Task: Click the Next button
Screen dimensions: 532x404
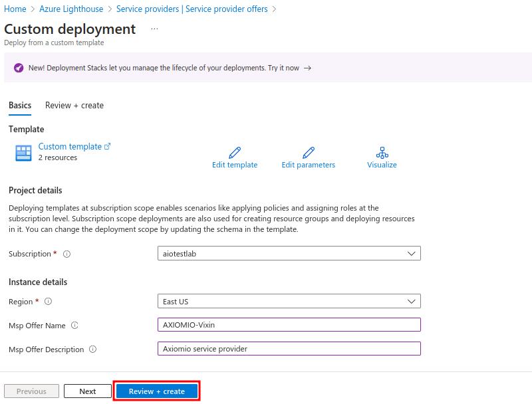Action: coord(88,391)
